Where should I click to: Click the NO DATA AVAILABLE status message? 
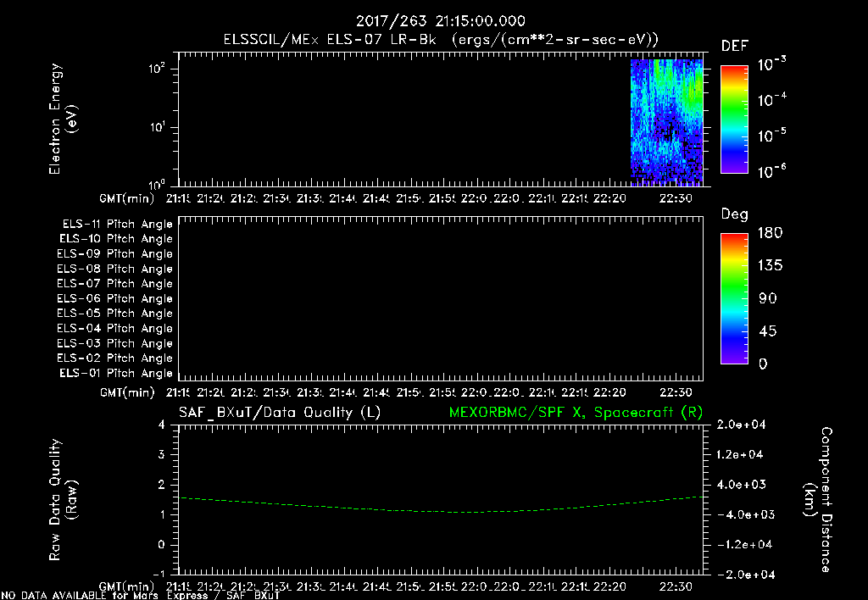(x=142, y=596)
